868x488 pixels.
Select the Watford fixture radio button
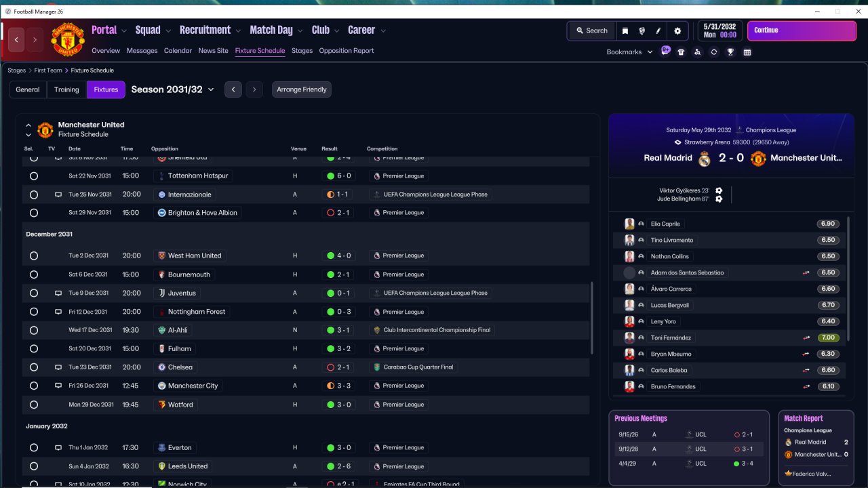[x=34, y=405]
